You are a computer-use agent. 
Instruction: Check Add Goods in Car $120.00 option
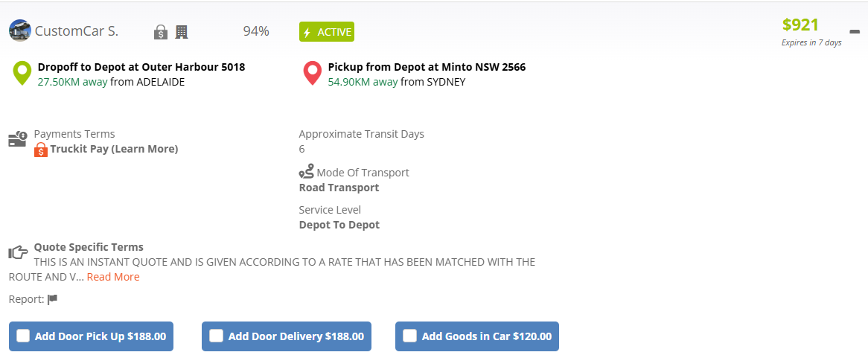tap(409, 336)
